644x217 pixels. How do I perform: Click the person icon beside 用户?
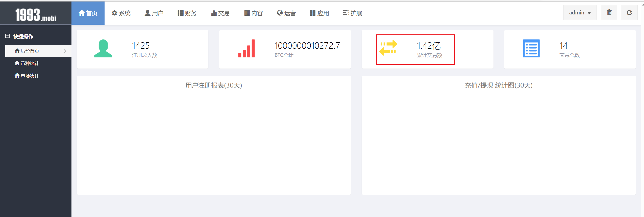click(x=147, y=13)
